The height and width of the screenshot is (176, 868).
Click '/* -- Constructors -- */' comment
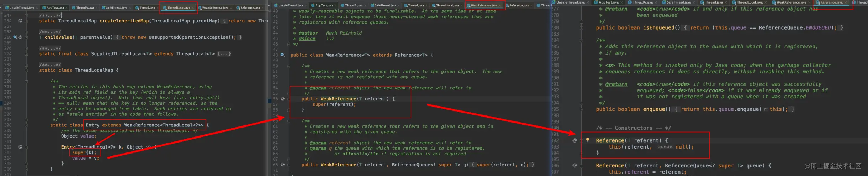click(x=634, y=128)
